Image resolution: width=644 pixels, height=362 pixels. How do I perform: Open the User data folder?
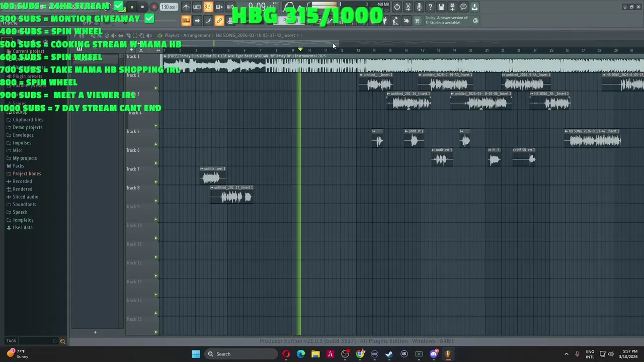coord(22,228)
